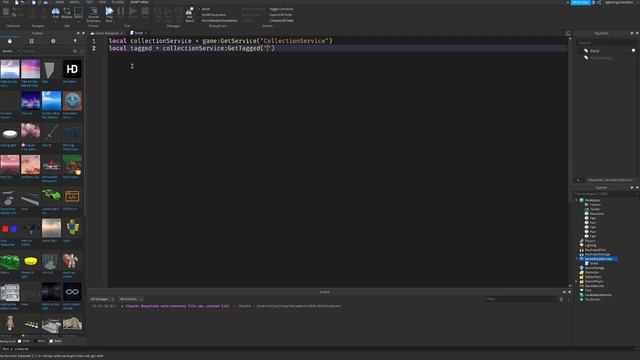Collapse the Workspace tree node

tap(576, 200)
